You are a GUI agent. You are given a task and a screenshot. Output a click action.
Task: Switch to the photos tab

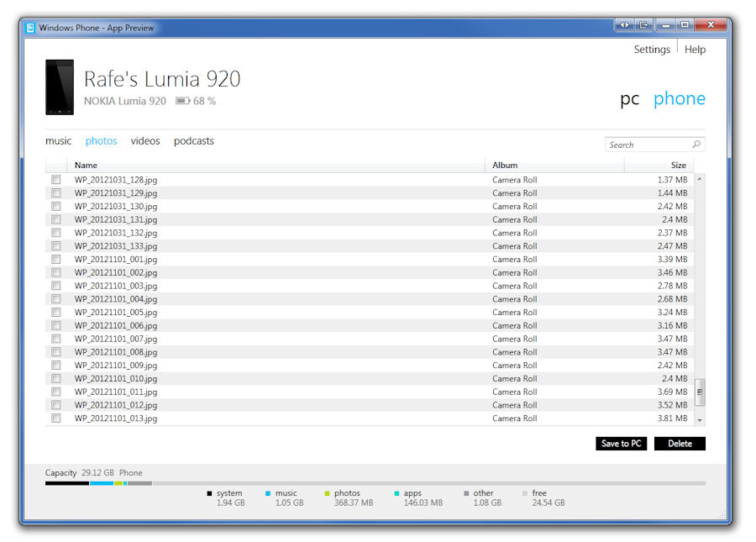coord(102,141)
